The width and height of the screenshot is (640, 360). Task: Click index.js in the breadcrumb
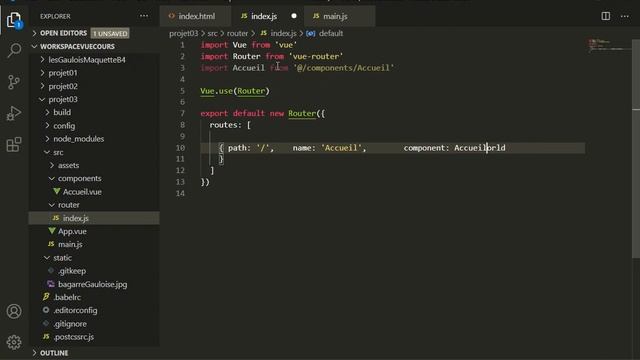(x=283, y=33)
